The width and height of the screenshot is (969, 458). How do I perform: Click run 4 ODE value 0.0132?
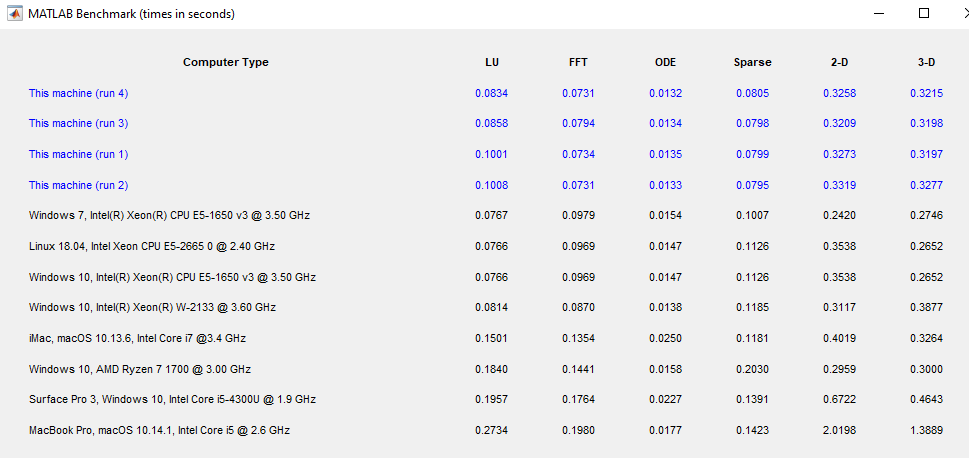(x=666, y=93)
